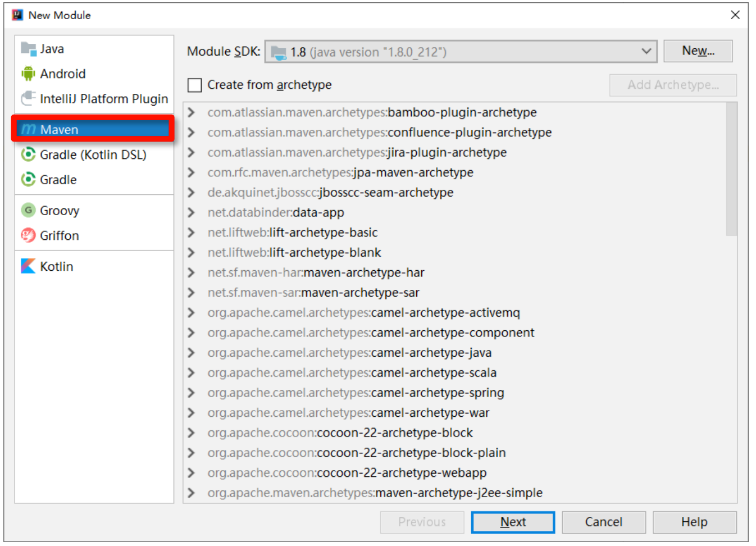Click the Groovy icon
The image size is (756, 546).
28,210
